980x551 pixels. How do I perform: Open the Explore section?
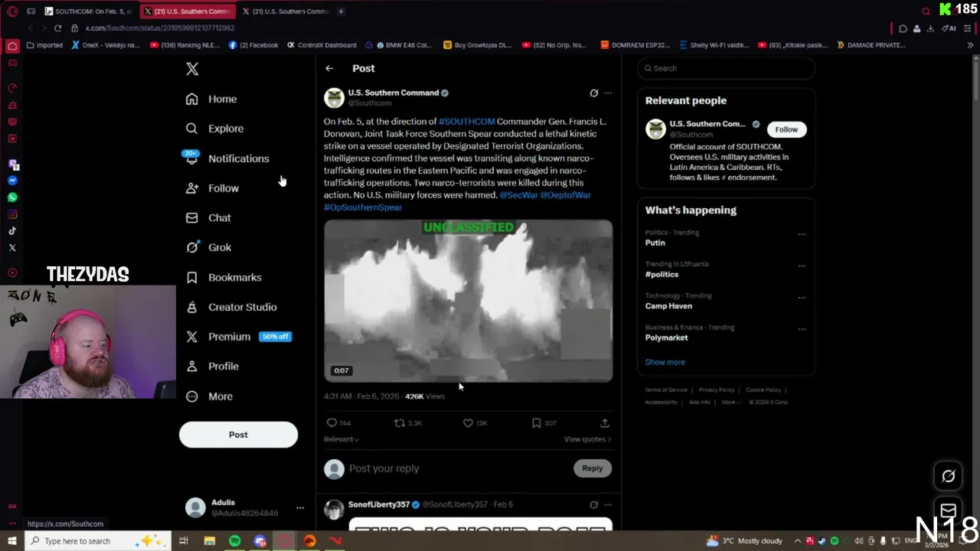click(215, 129)
